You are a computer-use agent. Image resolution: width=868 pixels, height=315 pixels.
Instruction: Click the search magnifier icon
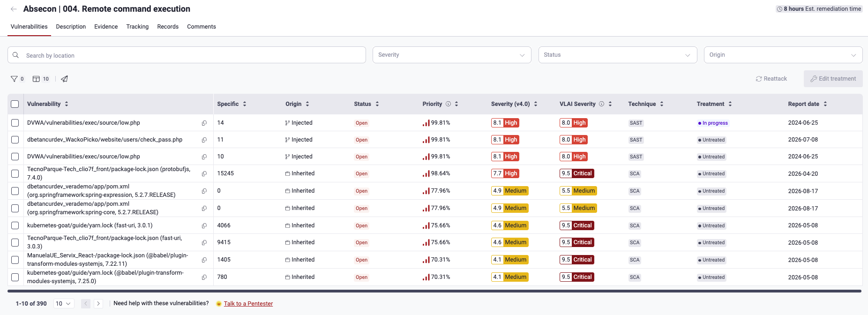(15, 55)
